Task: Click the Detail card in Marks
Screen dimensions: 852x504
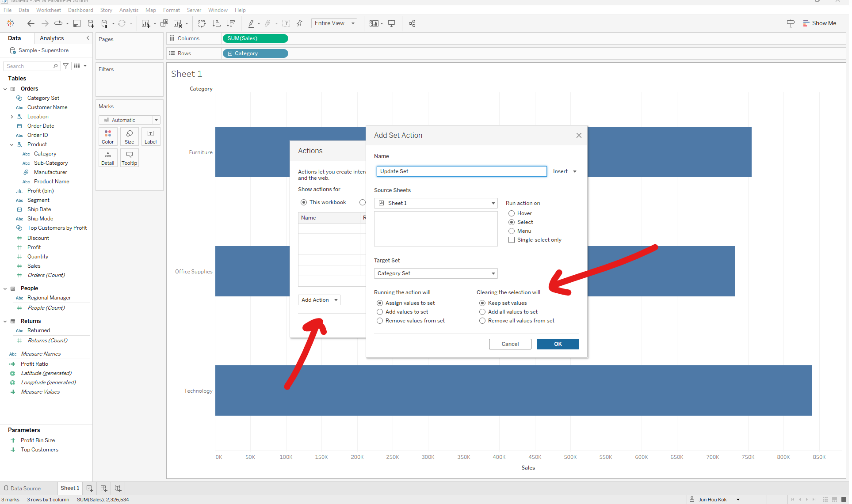Action: click(108, 158)
